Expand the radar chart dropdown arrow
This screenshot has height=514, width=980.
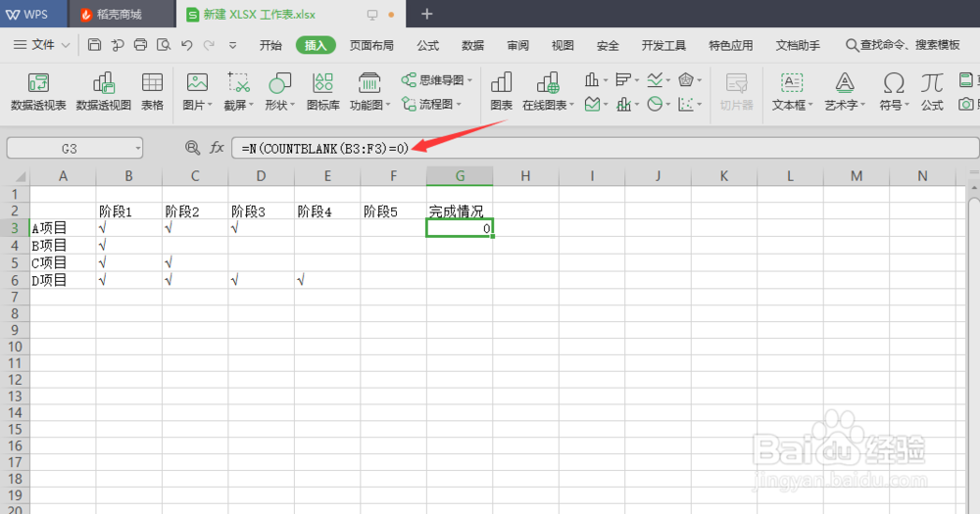coord(699,80)
